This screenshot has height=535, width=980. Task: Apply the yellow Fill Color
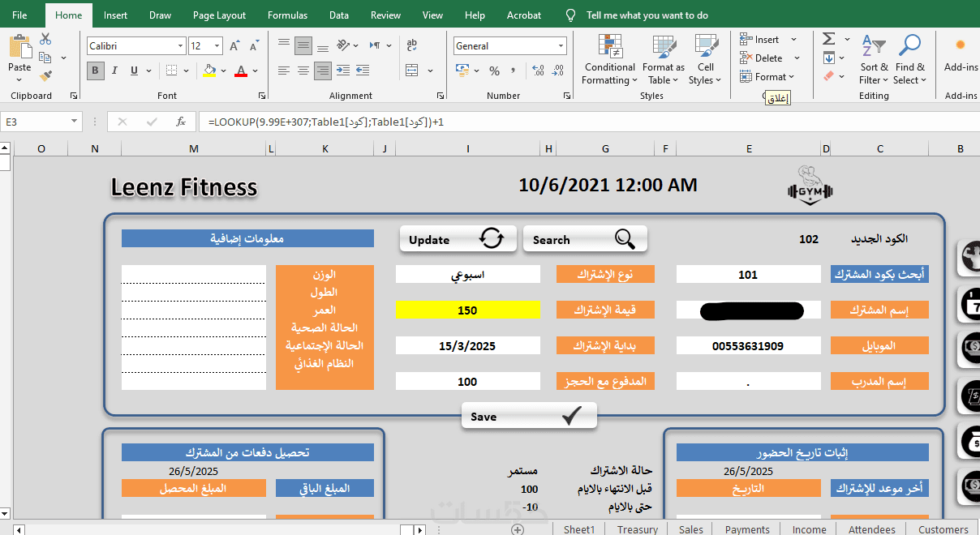(x=209, y=71)
